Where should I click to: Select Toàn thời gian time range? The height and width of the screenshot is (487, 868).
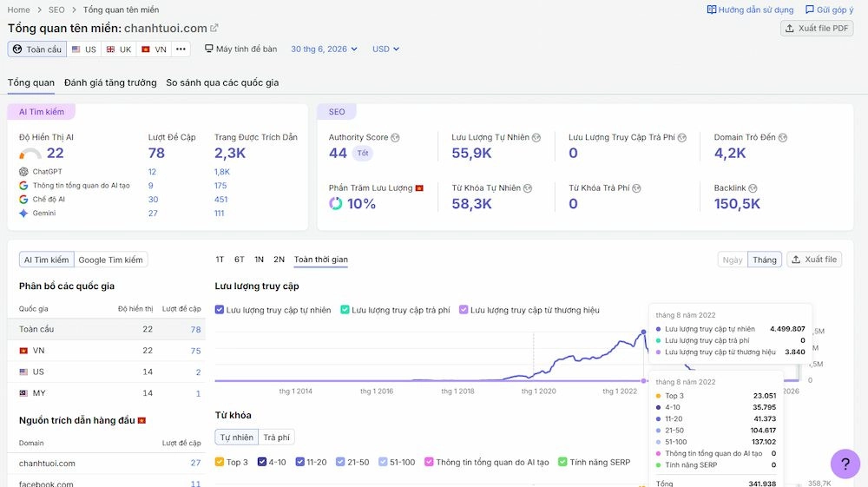click(x=321, y=260)
